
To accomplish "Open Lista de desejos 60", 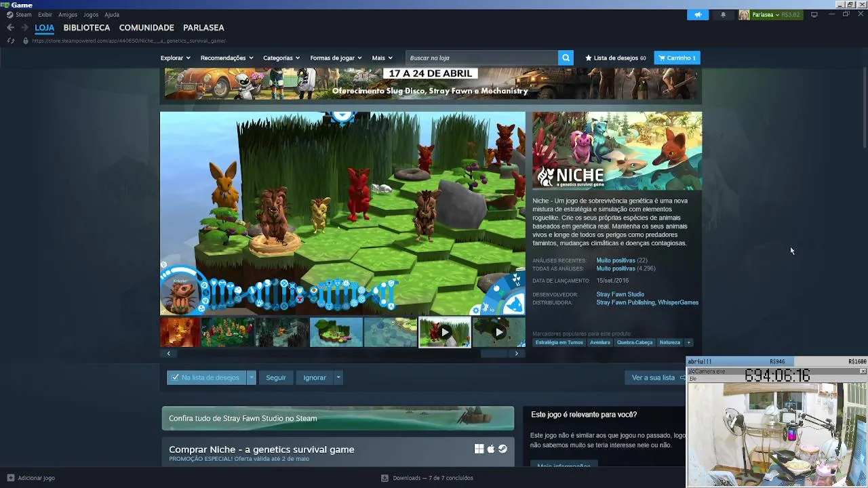I will [616, 58].
